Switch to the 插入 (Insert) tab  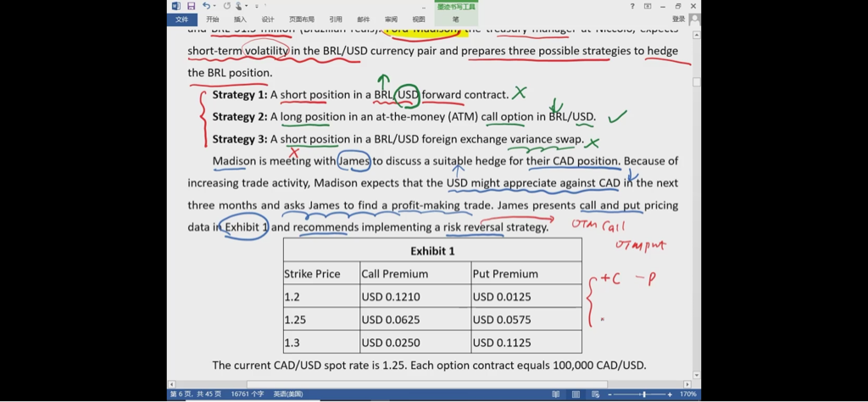coord(241,19)
